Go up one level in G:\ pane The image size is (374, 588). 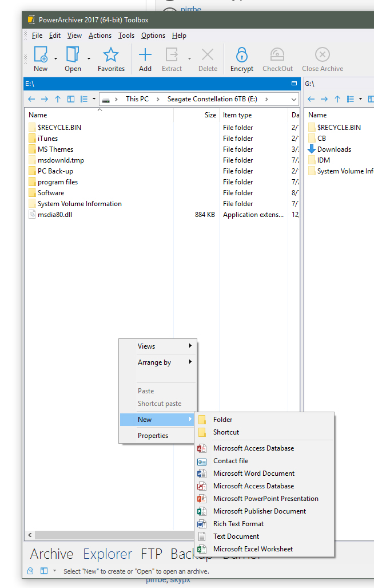[x=337, y=99]
